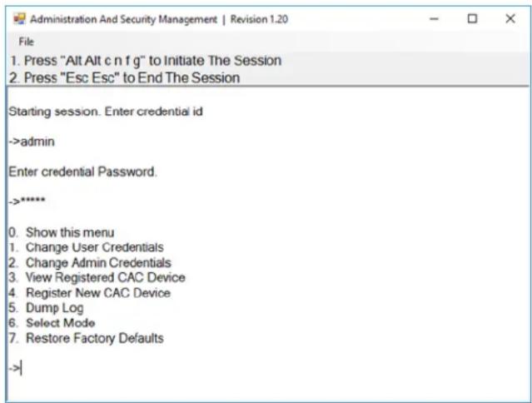Click the "Dump Log" menu line
Image resolution: width=532 pixels, height=403 pixels.
click(46, 308)
